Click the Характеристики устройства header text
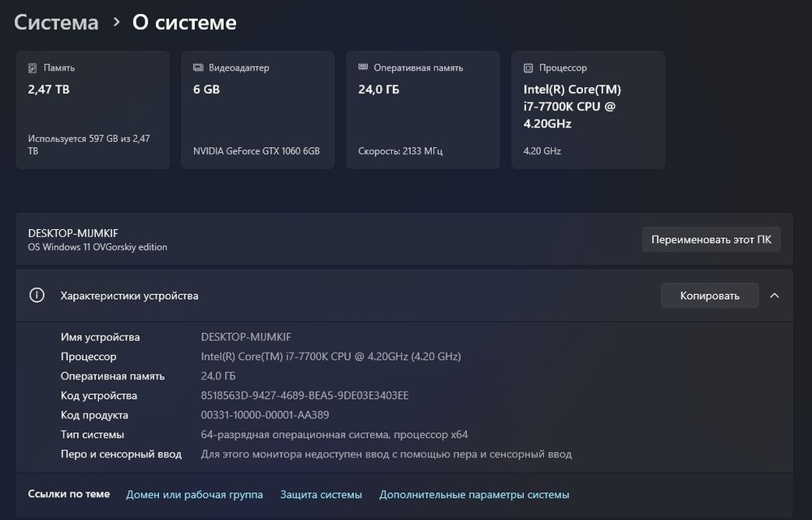 click(129, 296)
